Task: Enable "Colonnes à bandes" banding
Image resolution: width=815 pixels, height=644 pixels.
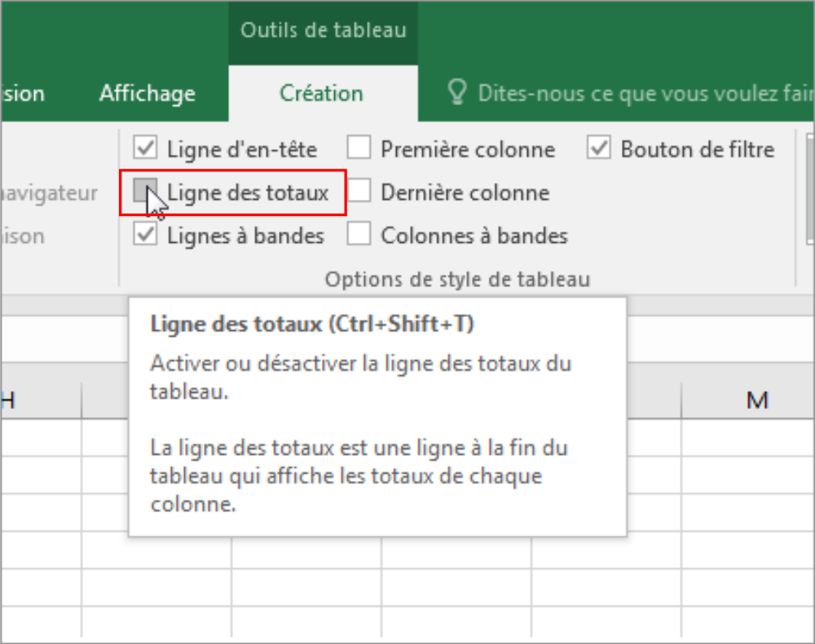Action: click(x=359, y=235)
